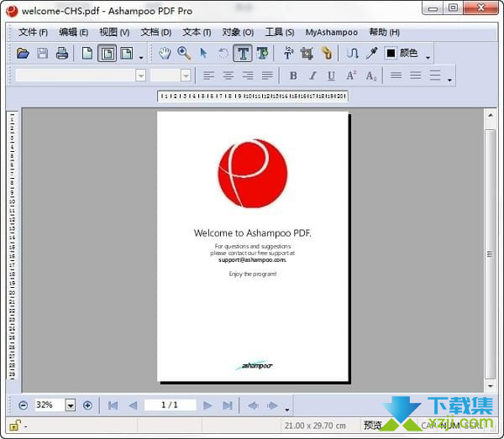Image resolution: width=504 pixels, height=439 pixels.
Task: Select the blank single page view icon
Action: coord(87,53)
